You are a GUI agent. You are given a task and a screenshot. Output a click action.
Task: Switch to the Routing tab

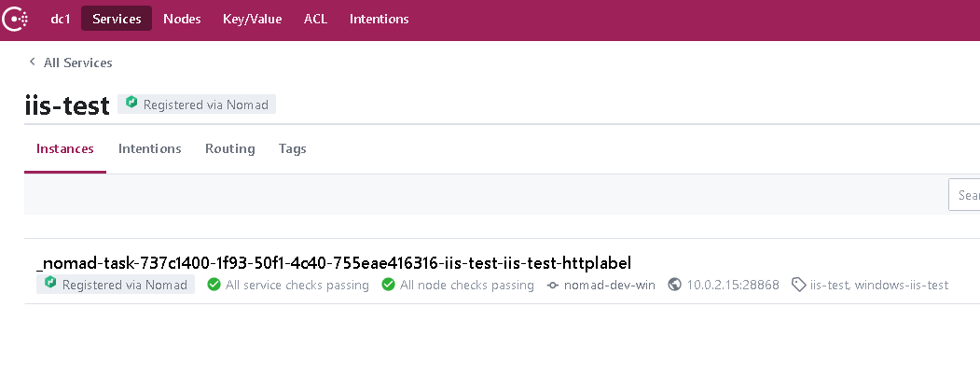(x=229, y=148)
